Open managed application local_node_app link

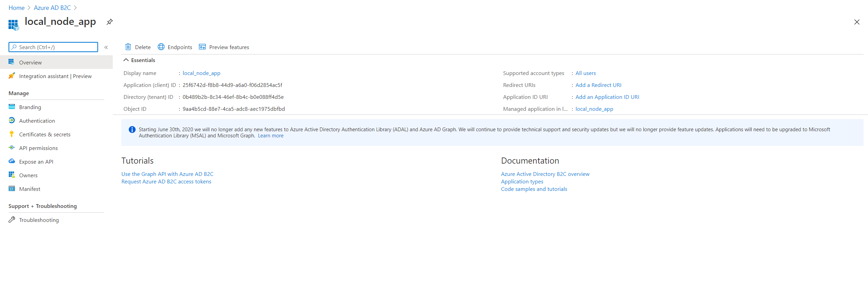pos(594,109)
